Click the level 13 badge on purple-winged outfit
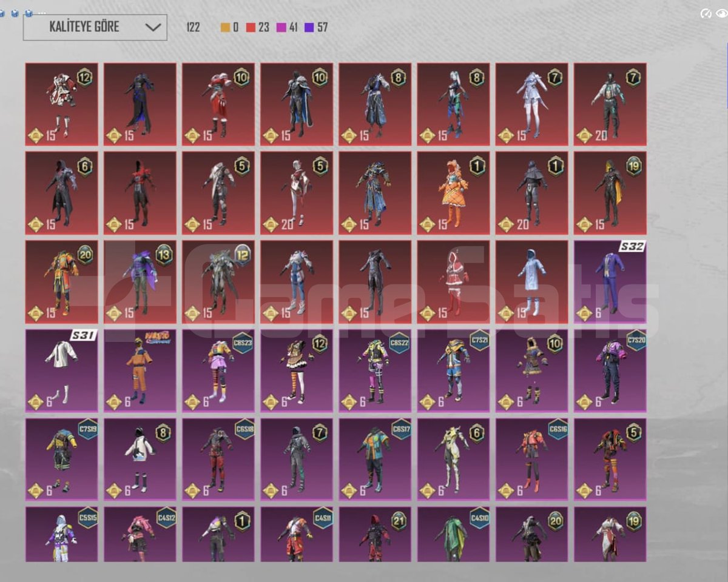The height and width of the screenshot is (582, 728). [164, 255]
